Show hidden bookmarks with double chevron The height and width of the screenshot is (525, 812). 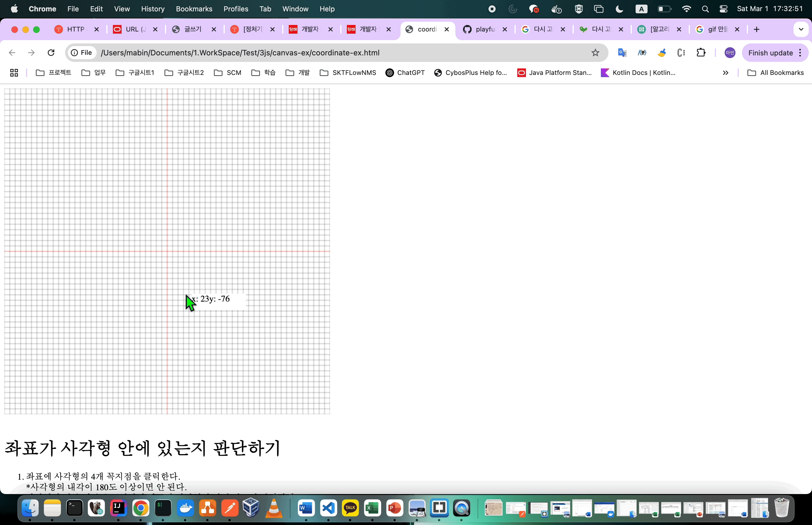coord(725,72)
